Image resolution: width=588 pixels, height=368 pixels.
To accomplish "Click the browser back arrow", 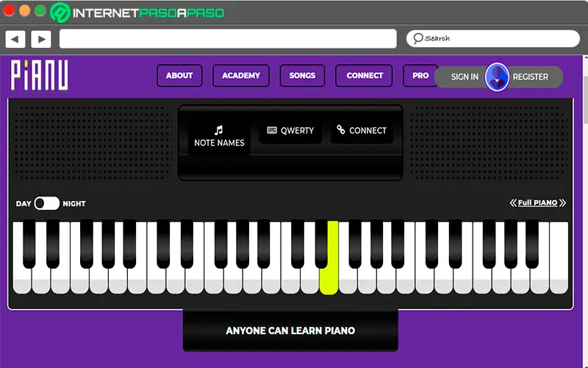I will point(15,39).
